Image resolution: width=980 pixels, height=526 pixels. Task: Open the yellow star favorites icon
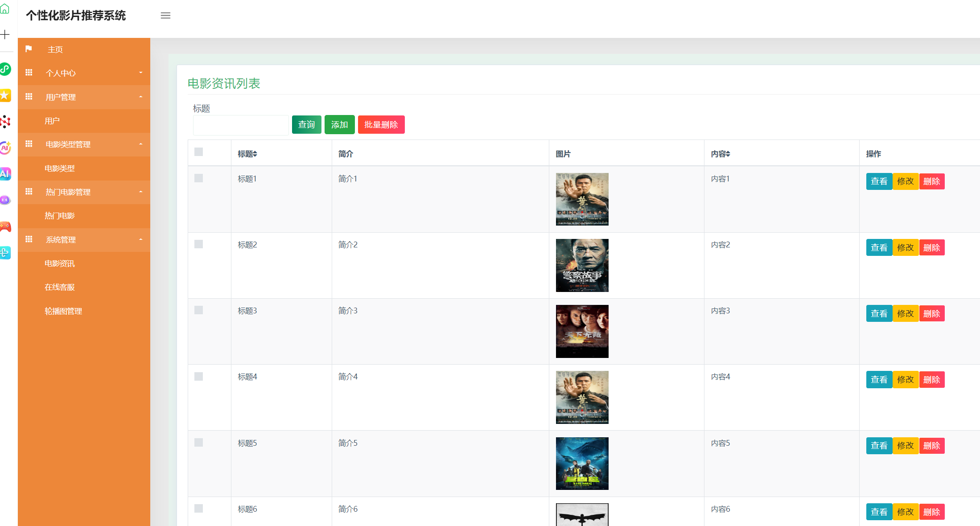[x=5, y=95]
